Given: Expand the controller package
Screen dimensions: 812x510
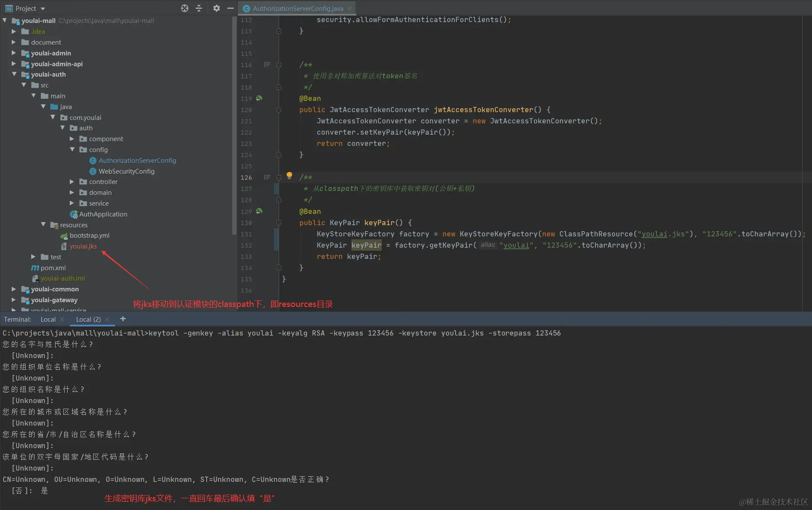Looking at the screenshot, I should point(72,182).
